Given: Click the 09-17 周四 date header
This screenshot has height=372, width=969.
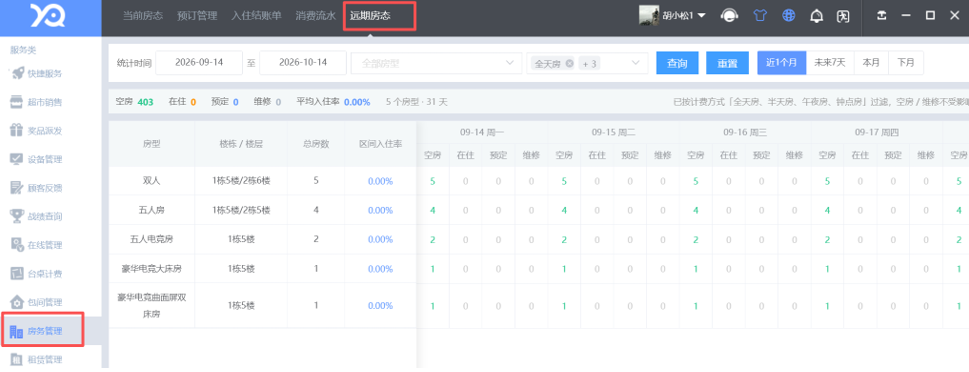Looking at the screenshot, I should click(876, 132).
